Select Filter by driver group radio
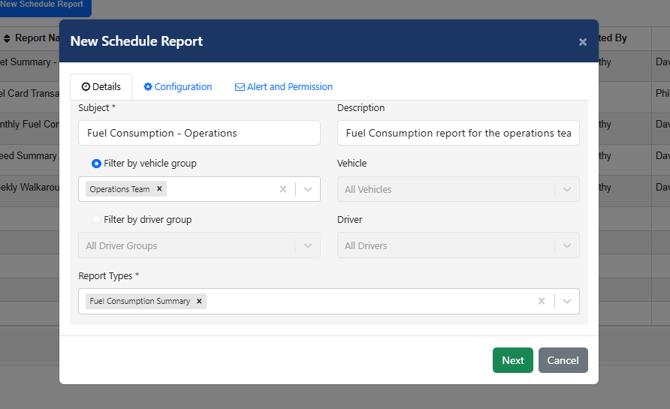The width and height of the screenshot is (670, 409). 97,220
